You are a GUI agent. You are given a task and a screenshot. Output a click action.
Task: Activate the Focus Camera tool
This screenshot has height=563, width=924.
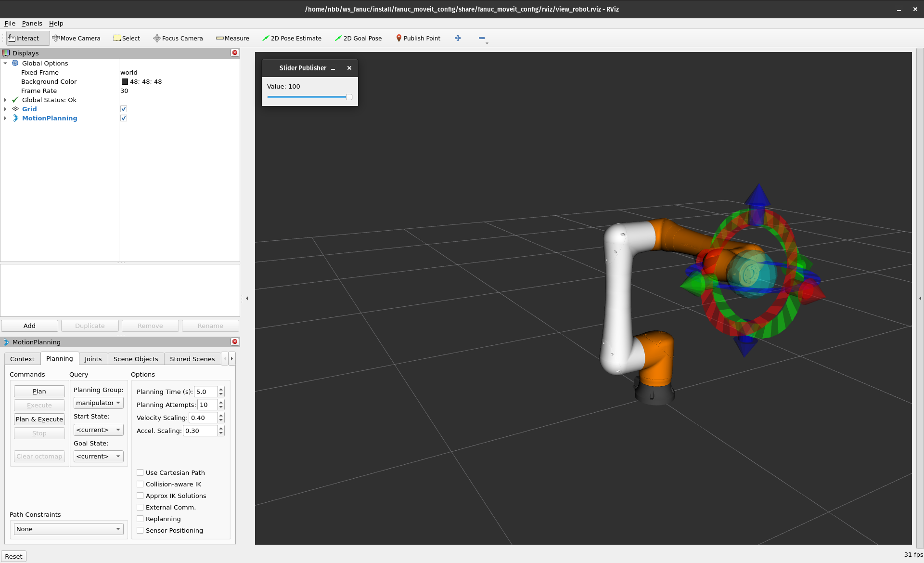(x=178, y=38)
